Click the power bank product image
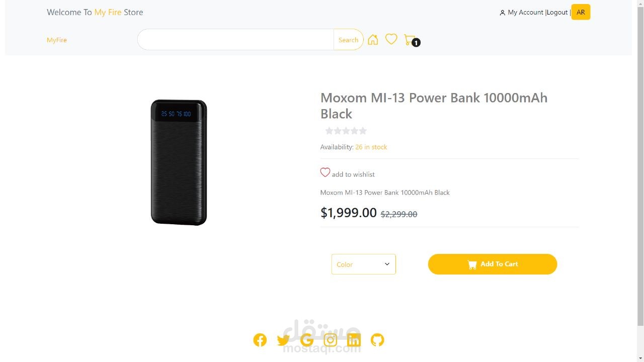Viewport: 644px width, 362px height. point(179,162)
